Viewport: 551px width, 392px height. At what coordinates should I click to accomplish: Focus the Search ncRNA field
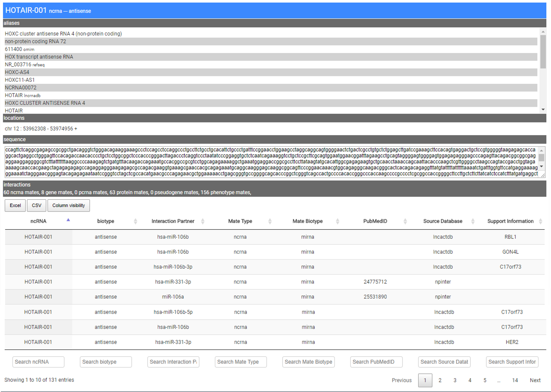38,362
